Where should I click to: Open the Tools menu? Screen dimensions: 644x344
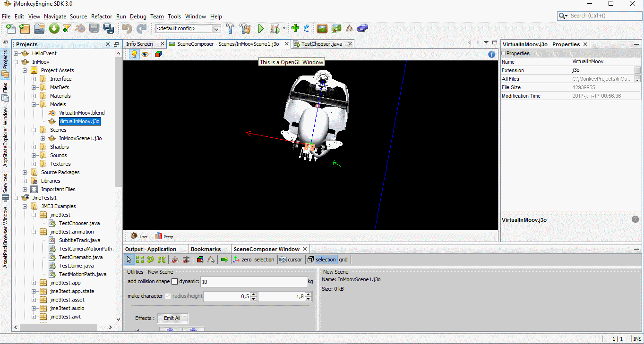coord(174,17)
